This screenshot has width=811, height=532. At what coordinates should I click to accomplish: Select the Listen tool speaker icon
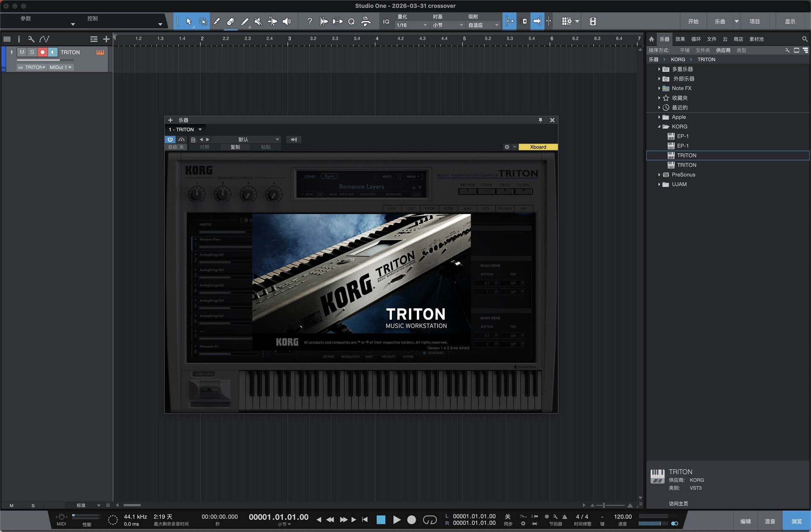tap(287, 22)
